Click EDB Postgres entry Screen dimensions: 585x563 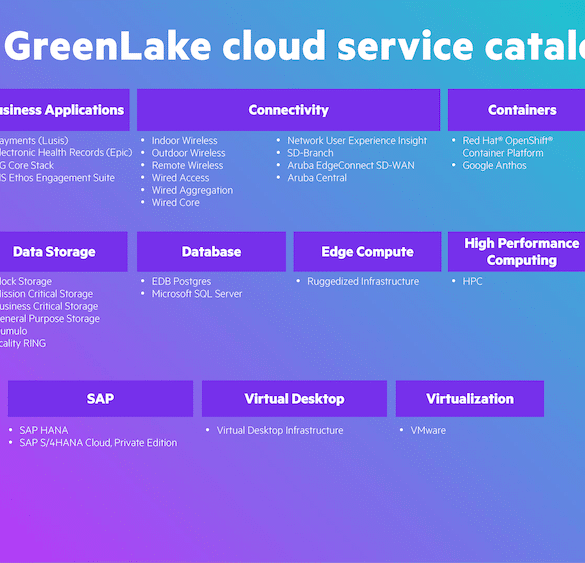(x=181, y=281)
